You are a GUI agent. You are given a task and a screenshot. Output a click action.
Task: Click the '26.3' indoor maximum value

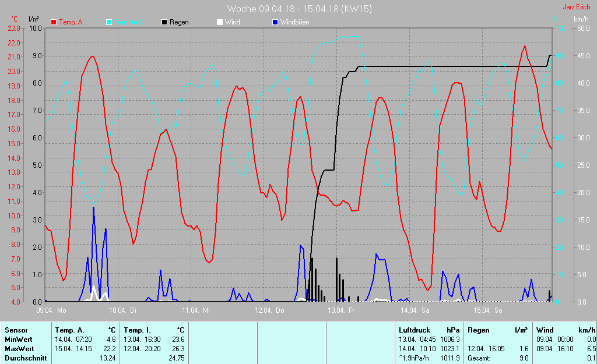click(x=178, y=348)
